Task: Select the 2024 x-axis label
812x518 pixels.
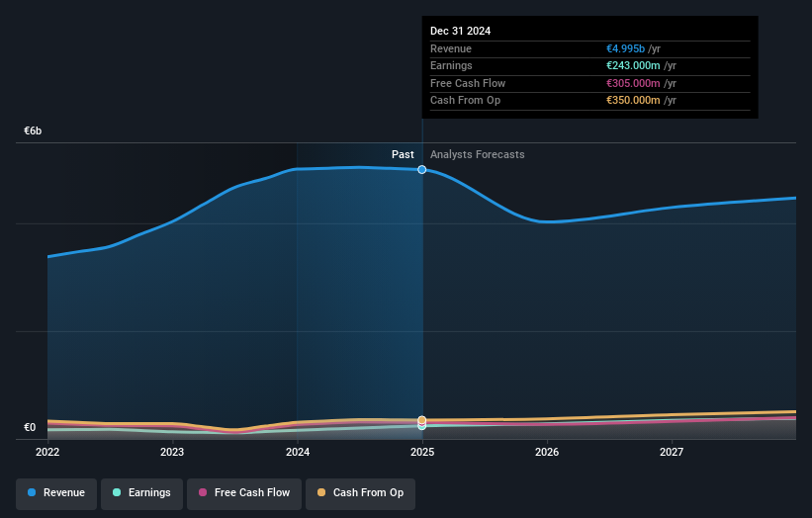Action: (x=298, y=453)
